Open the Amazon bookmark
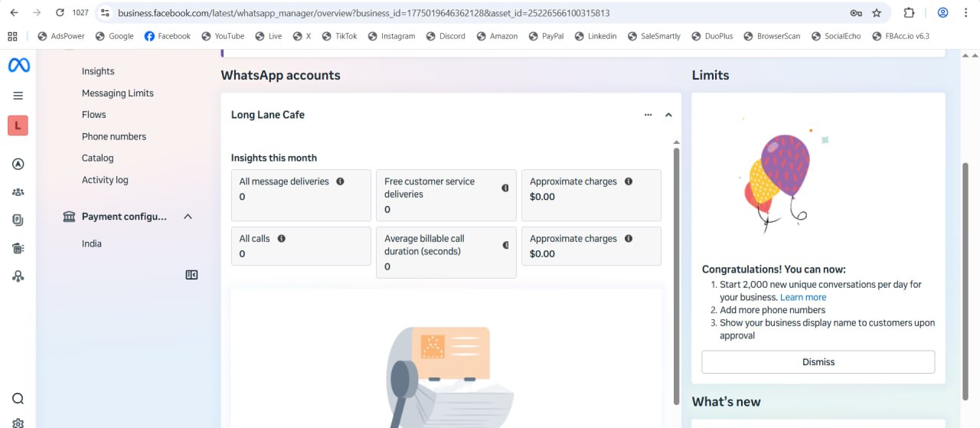Viewport: 980px width, 428px height. (497, 36)
